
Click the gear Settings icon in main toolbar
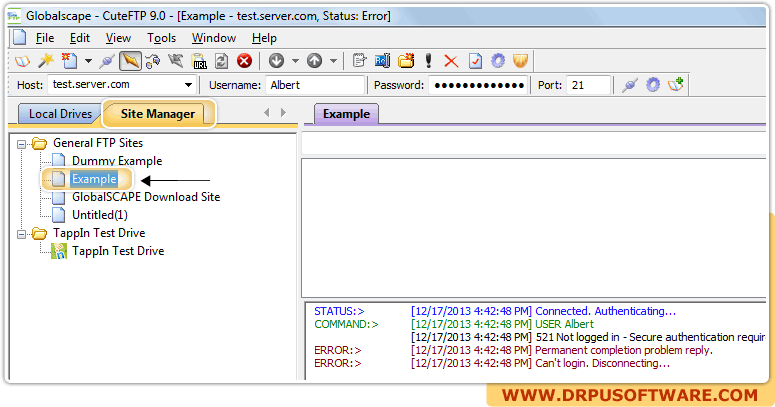point(498,61)
